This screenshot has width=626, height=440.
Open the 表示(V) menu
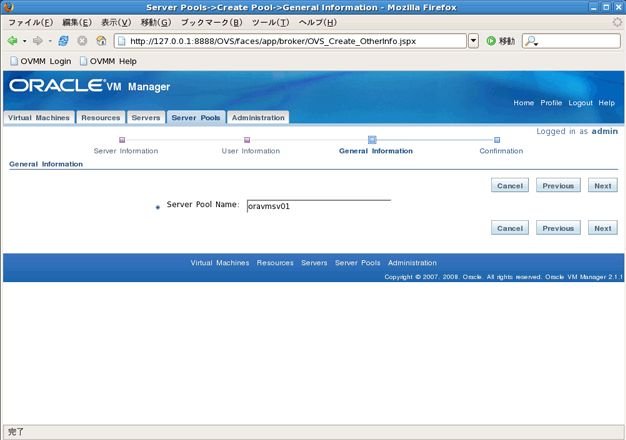coord(116,22)
